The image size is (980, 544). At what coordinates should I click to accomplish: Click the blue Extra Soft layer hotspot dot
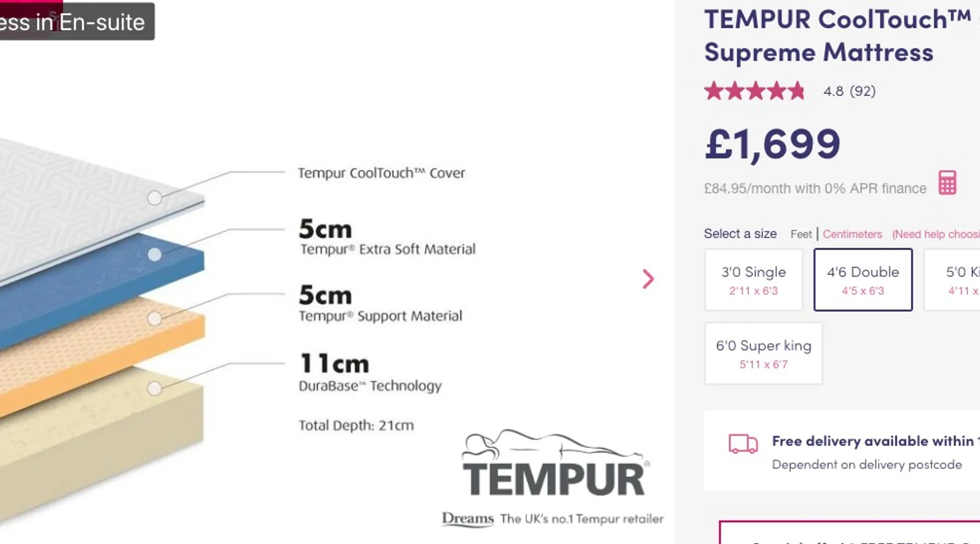155,254
